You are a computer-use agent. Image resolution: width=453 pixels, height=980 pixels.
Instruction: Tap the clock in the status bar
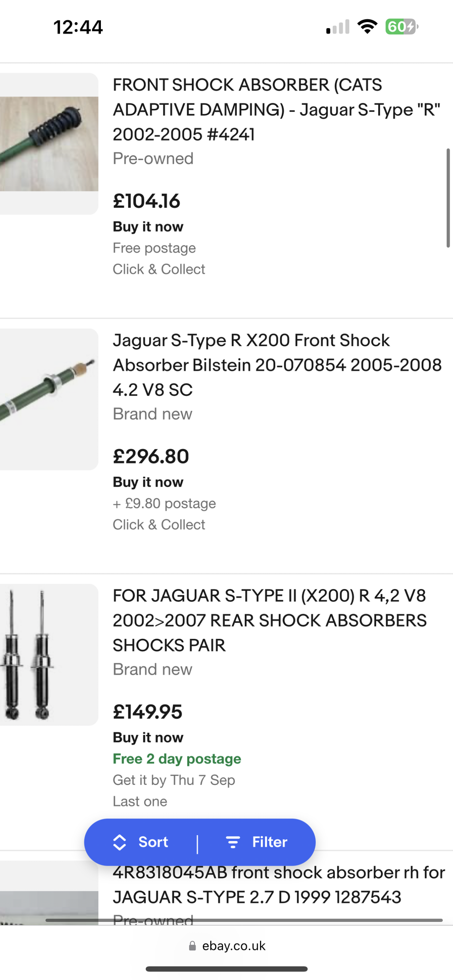(x=78, y=27)
